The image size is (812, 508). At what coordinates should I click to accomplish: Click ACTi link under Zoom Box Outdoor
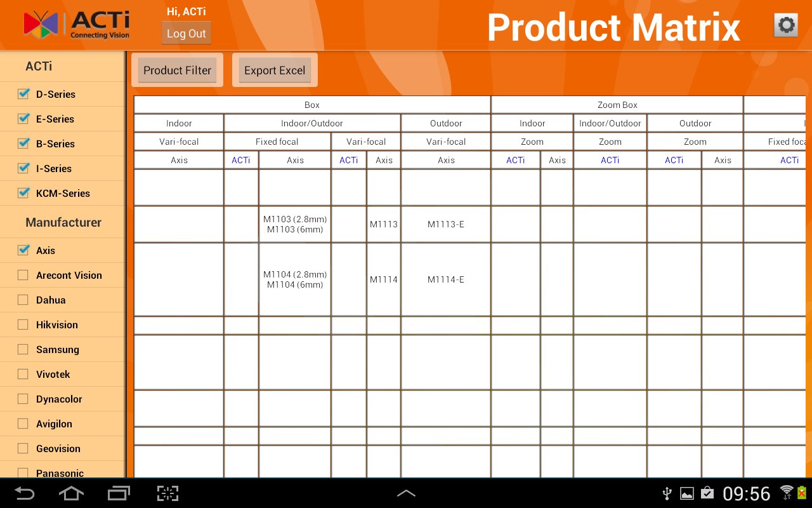tap(674, 160)
